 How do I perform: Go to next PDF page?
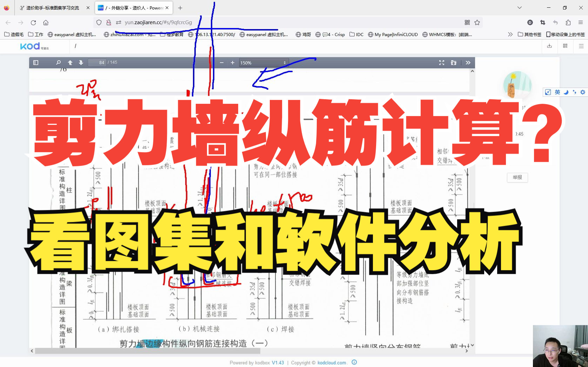pyautogui.click(x=81, y=63)
